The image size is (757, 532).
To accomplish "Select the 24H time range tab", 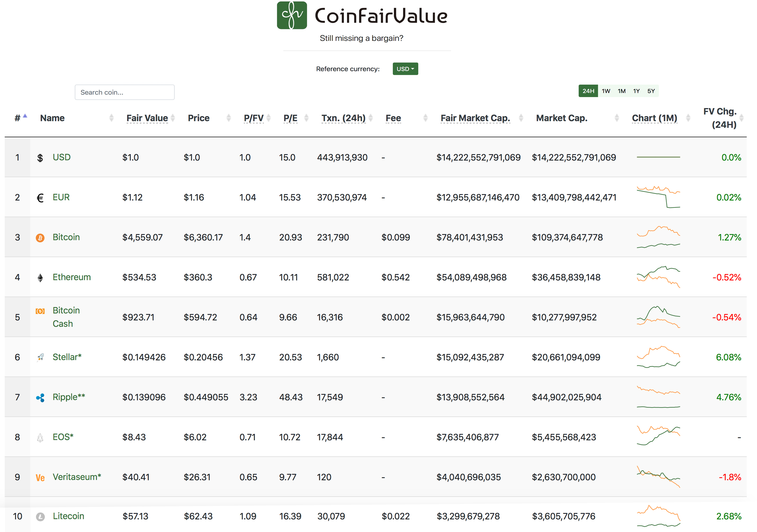I will coord(588,91).
